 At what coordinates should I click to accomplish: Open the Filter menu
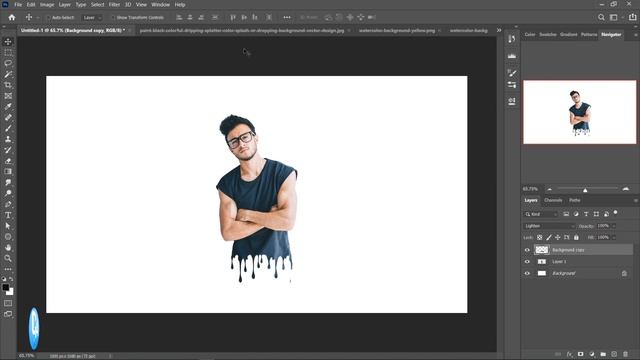pos(114,4)
